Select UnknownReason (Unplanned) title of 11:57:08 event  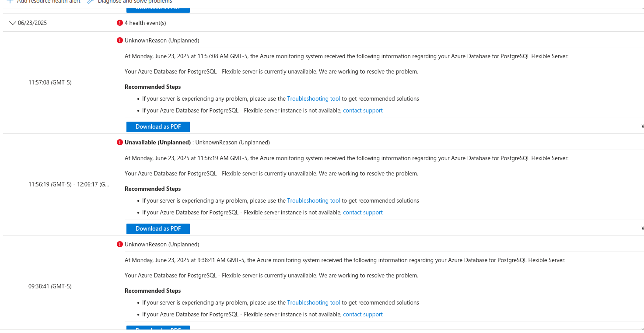tap(162, 40)
